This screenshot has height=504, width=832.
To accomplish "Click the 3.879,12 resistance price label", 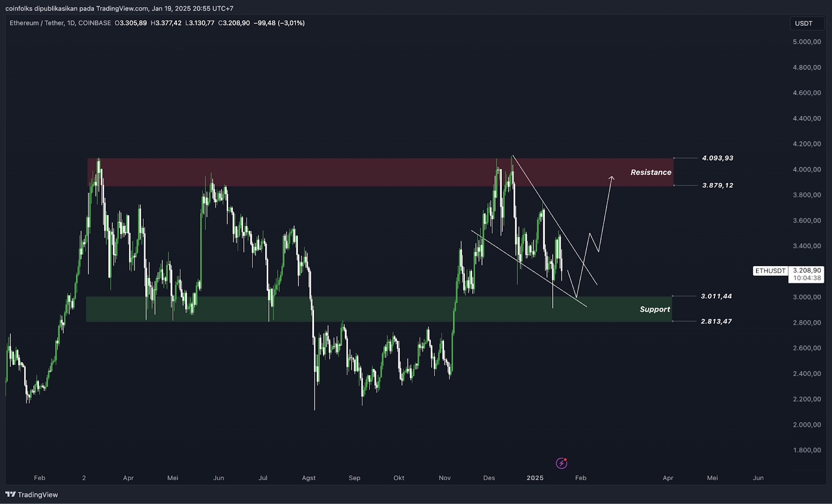I will [718, 185].
